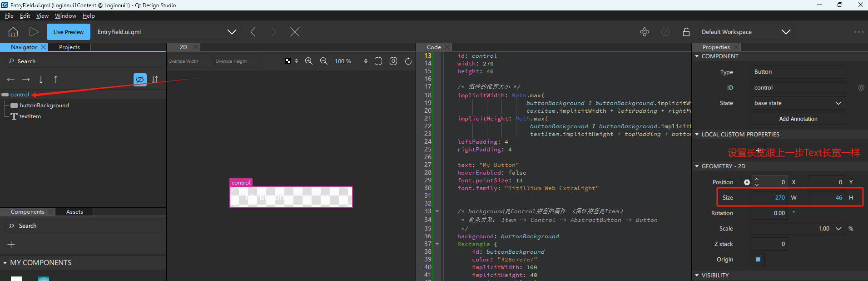Toggle the workspace lock icon
Viewport: 868px width, 281px height.
pyautogui.click(x=686, y=32)
